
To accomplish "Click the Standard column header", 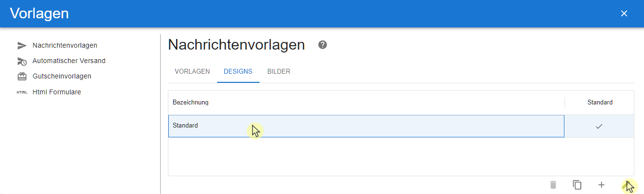I will point(600,102).
